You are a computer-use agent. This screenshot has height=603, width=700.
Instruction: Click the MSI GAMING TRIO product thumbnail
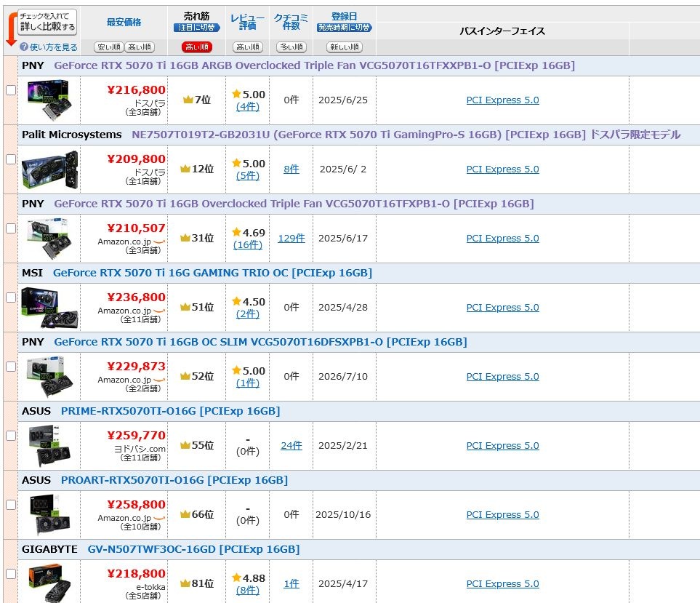pos(49,308)
